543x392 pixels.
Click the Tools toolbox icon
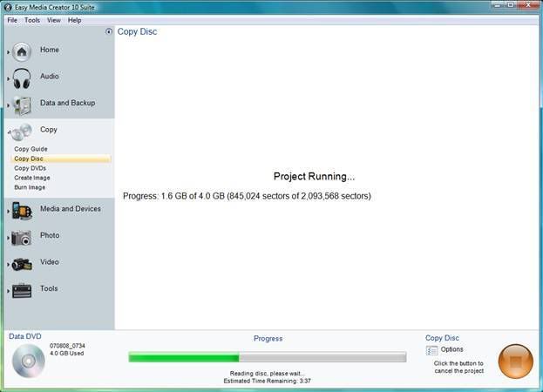22,290
